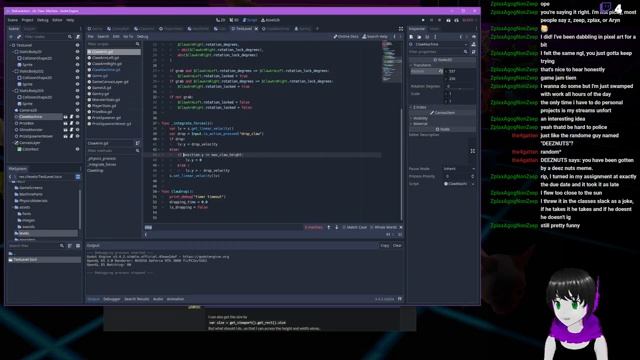Add a new node in Scene dock
This screenshot has width=640, height=360.
(11, 37)
